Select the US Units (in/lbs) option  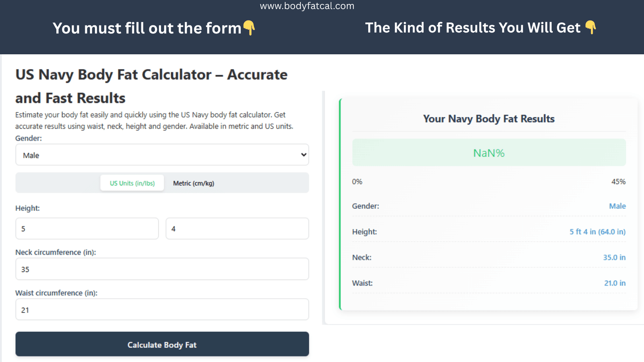pyautogui.click(x=132, y=183)
